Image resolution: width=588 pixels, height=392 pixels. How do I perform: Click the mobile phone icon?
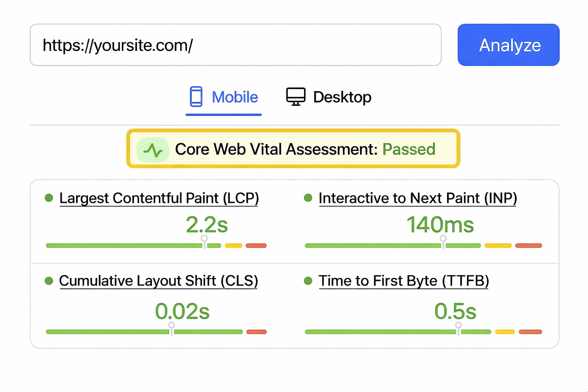(x=196, y=96)
